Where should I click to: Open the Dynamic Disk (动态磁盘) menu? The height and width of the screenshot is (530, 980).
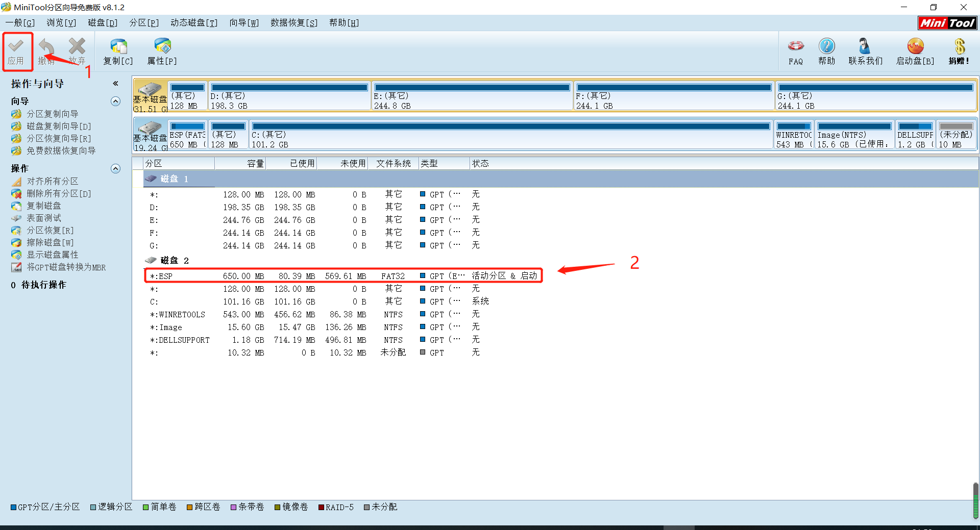pyautogui.click(x=194, y=23)
